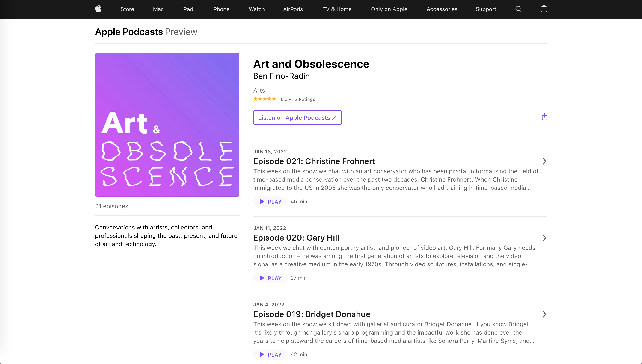
Task: Click the Apple logo in navigation bar
Action: click(x=98, y=9)
